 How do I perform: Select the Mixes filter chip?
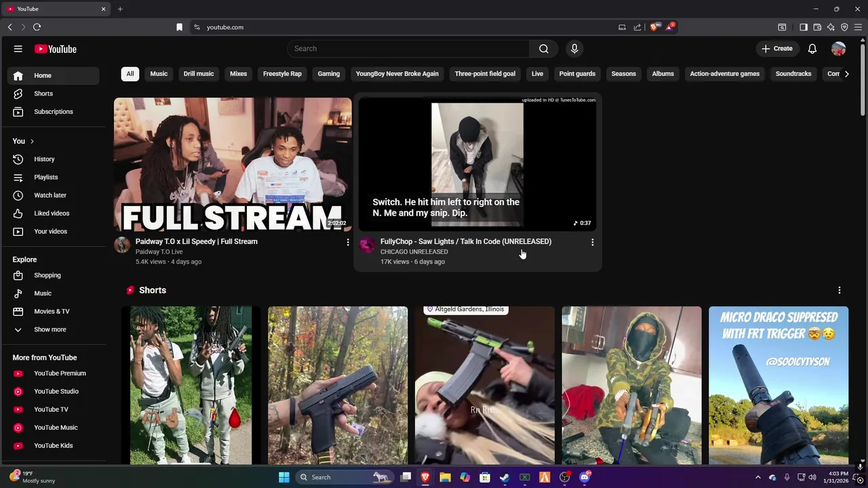238,74
